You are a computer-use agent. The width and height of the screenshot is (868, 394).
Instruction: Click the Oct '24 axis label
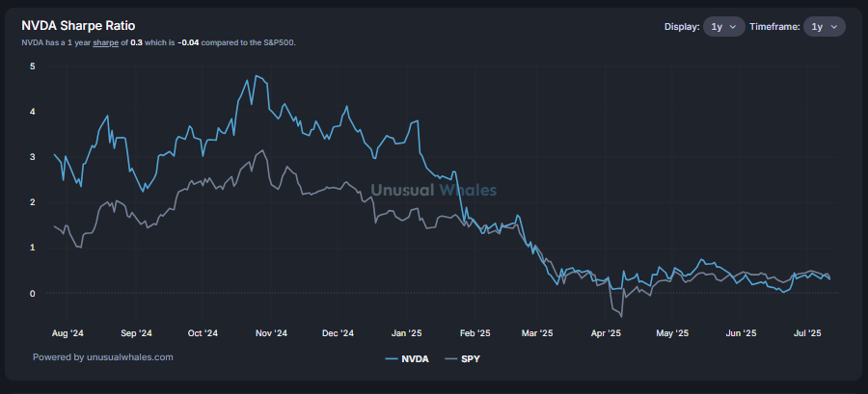point(203,333)
